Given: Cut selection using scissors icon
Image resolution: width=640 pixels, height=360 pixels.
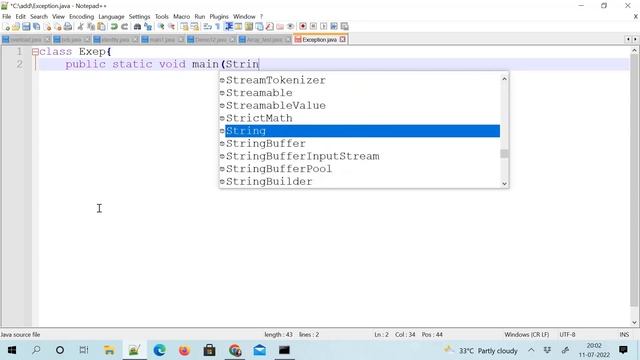Looking at the screenshot, I should [x=80, y=27].
